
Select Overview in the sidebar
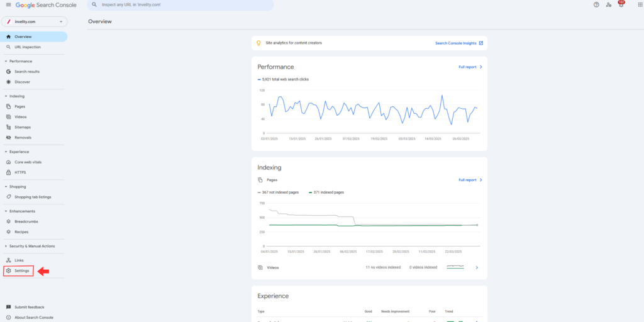coord(34,36)
